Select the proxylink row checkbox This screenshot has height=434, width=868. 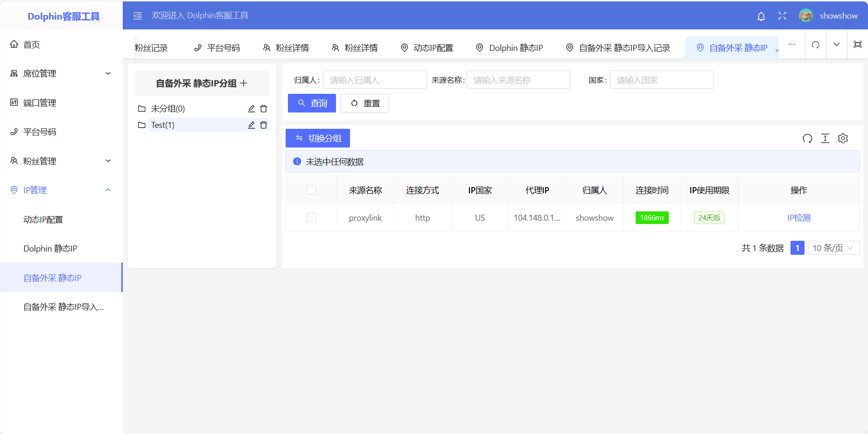tap(311, 217)
